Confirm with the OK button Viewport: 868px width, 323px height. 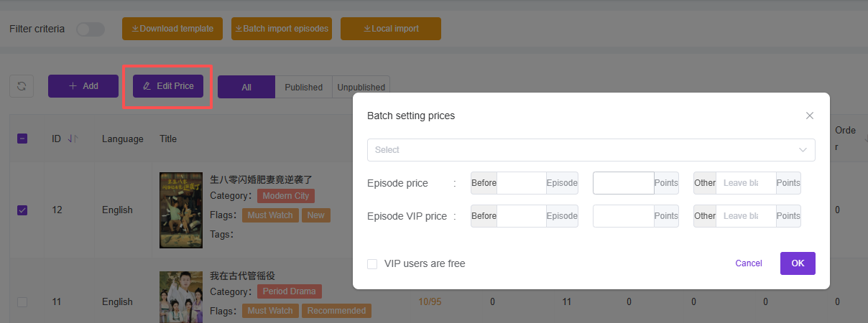coord(798,263)
